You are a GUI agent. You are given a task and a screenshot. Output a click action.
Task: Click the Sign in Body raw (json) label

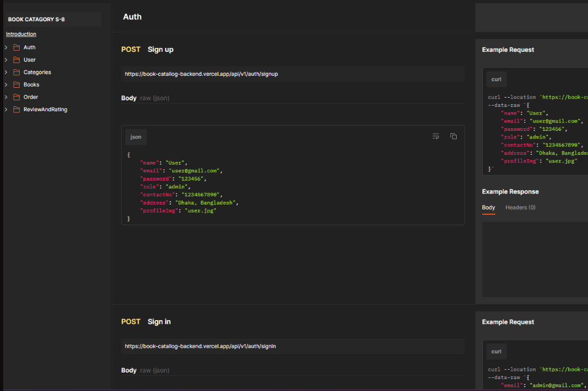pos(145,370)
